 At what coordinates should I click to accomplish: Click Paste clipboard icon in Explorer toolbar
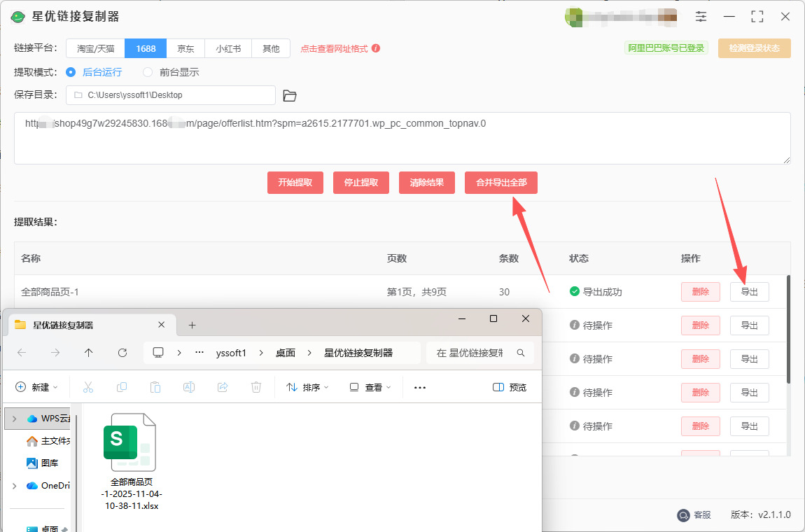pyautogui.click(x=155, y=387)
